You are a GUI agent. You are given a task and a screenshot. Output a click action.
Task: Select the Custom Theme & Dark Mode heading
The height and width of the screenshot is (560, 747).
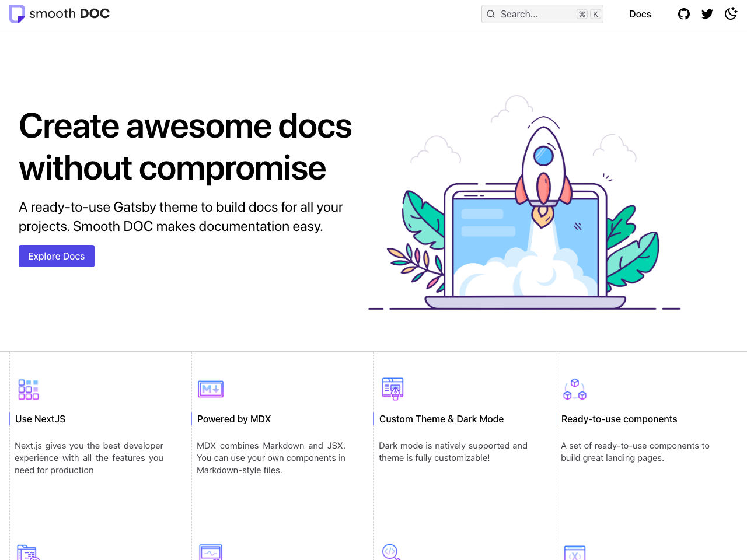(441, 419)
